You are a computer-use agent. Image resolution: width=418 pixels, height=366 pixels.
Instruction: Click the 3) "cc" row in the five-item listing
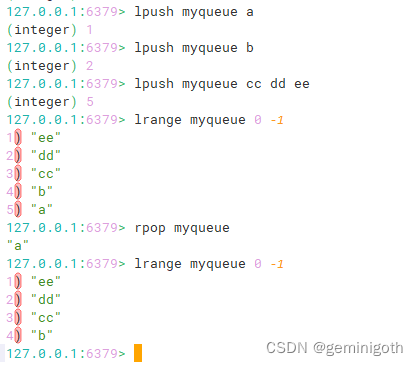click(34, 174)
